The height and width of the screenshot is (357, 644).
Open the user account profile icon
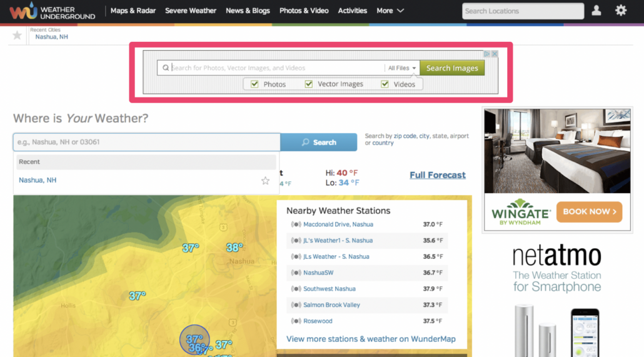(596, 11)
